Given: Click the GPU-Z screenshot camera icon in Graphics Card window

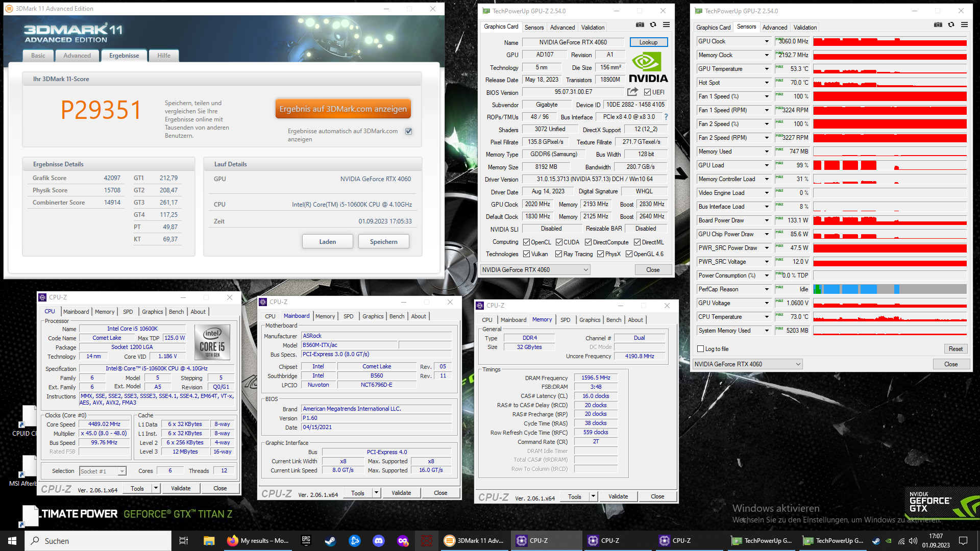Looking at the screenshot, I should (x=640, y=24).
